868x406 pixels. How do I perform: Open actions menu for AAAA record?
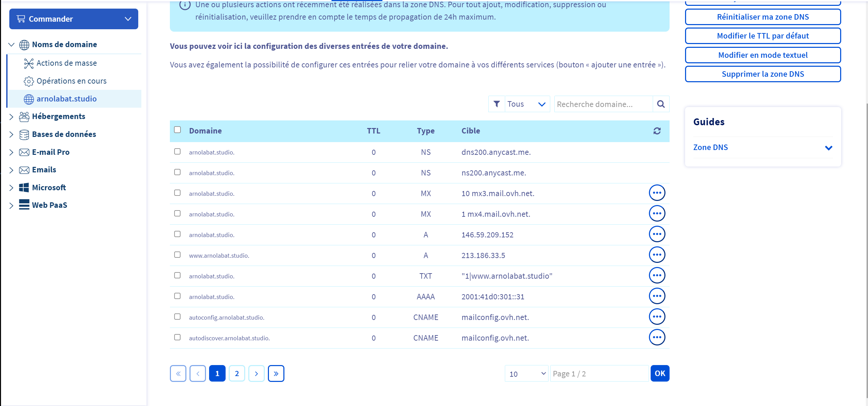pos(657,296)
